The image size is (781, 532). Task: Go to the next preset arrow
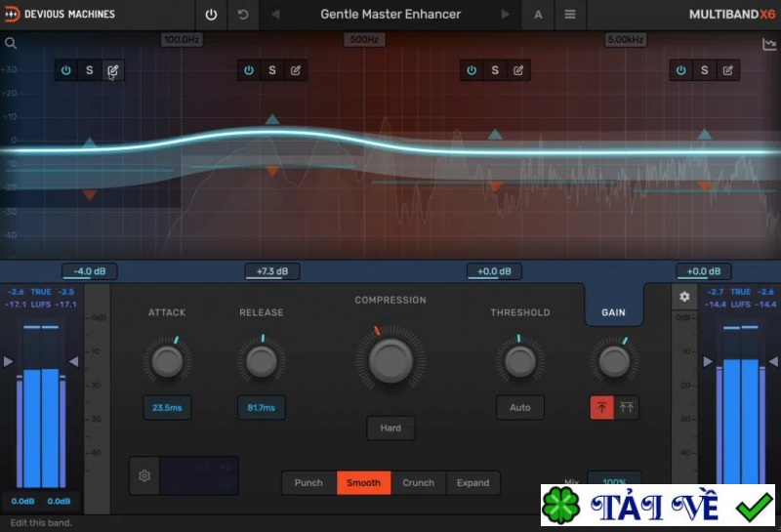pos(505,15)
